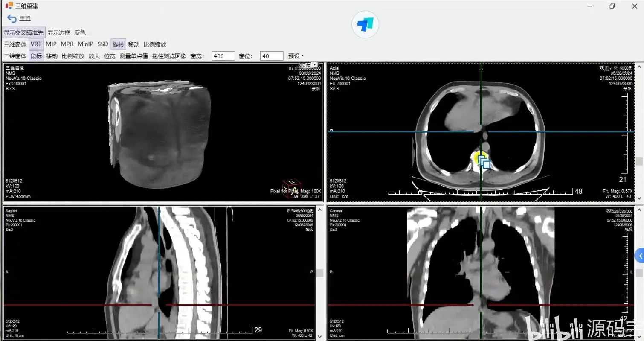Click the 重置 reset button label

coord(25,18)
